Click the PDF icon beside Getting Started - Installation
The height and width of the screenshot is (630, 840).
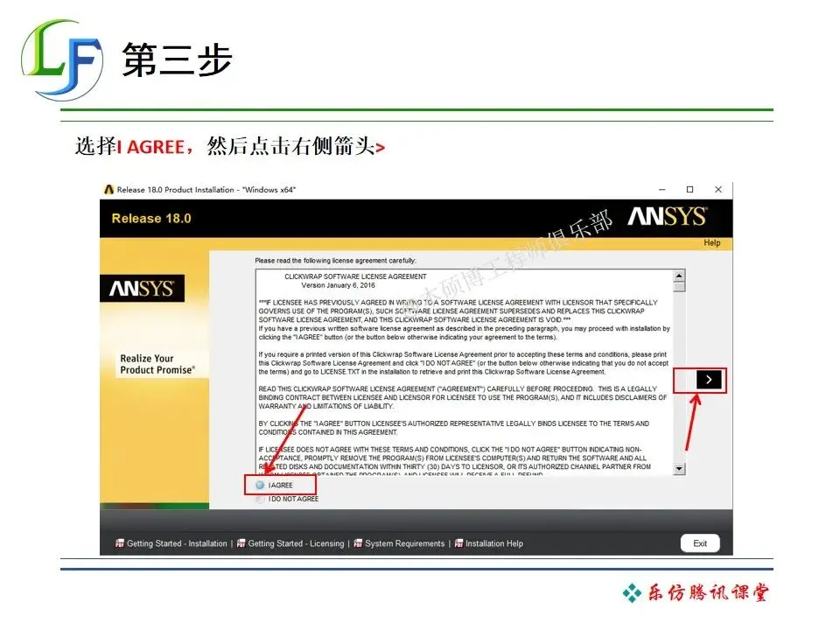click(120, 543)
